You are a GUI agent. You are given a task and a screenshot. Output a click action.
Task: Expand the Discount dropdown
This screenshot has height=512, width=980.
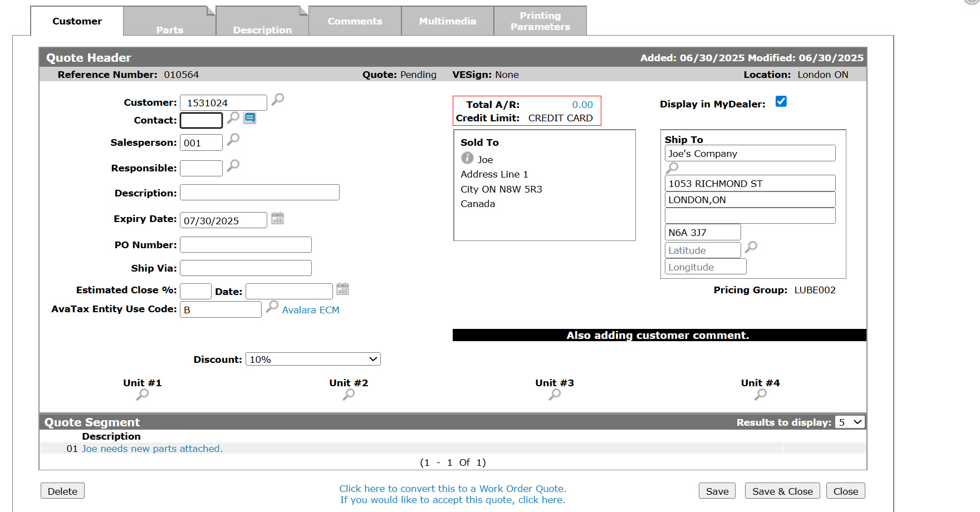[313, 360]
